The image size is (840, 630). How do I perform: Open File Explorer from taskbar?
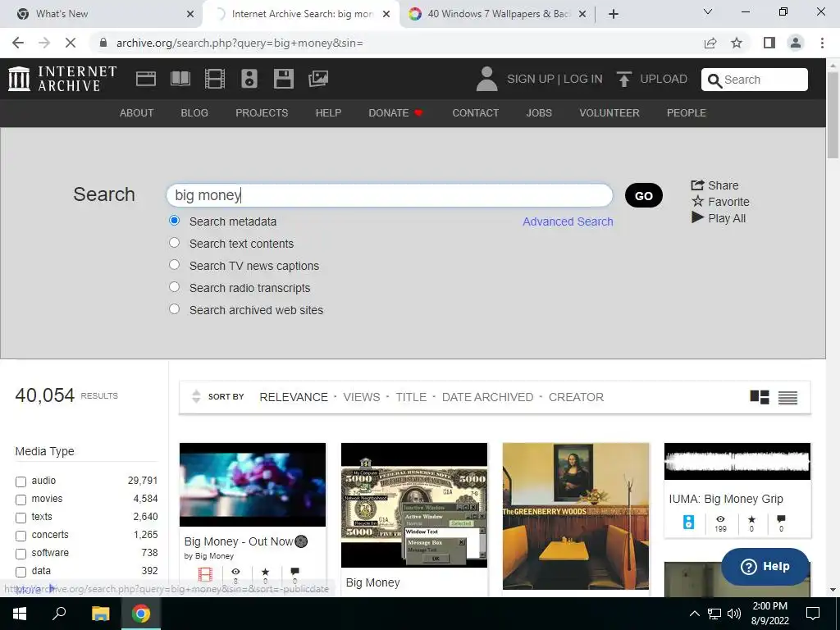pos(100,614)
